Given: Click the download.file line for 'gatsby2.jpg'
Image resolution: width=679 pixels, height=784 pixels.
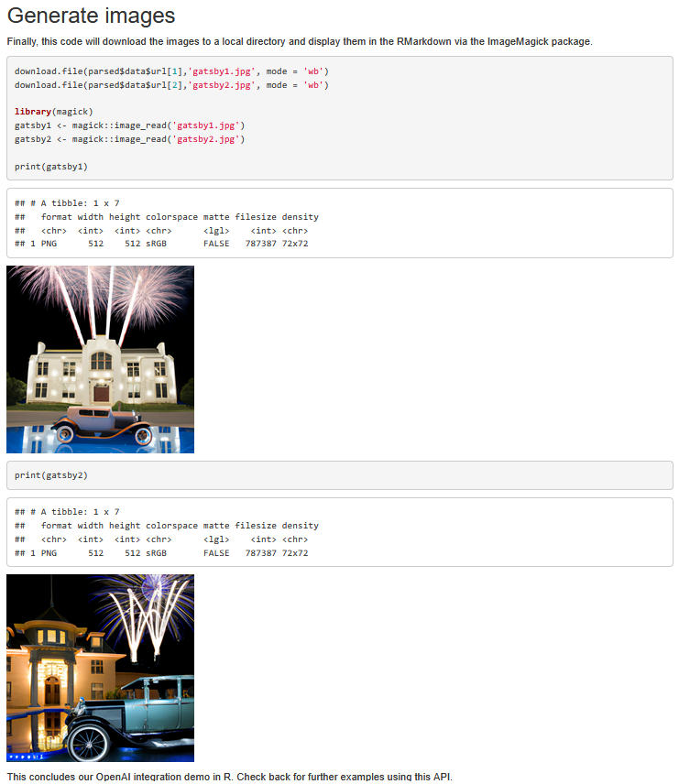Looking at the screenshot, I should 171,85.
